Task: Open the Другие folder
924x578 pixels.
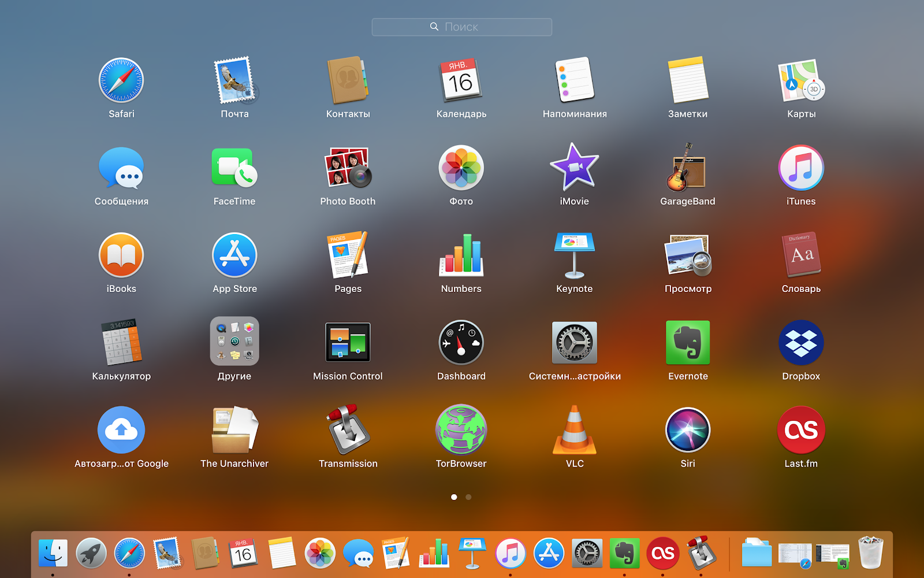Action: tap(234, 343)
